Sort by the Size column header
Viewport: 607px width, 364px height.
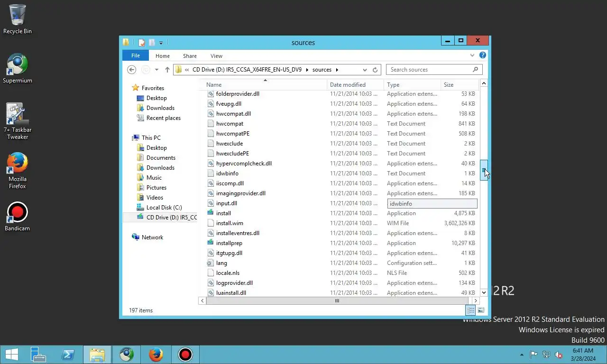click(460, 85)
